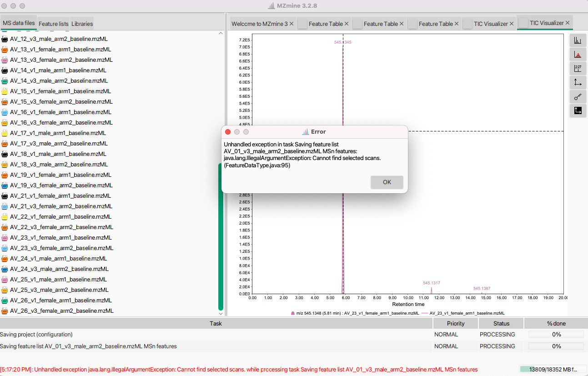
Task: Click the raw data icon beside AV_14_v1_male_arm1_baseline.mzML
Action: [5, 70]
